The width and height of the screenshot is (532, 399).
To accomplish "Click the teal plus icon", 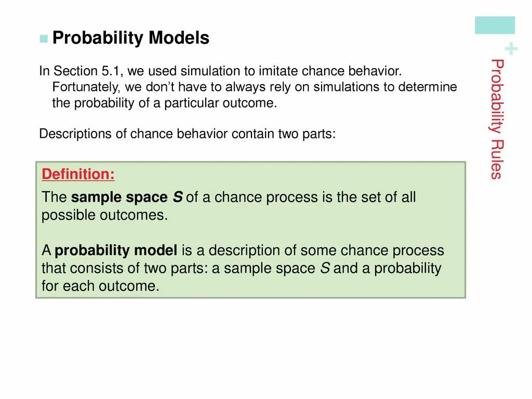I will [511, 49].
